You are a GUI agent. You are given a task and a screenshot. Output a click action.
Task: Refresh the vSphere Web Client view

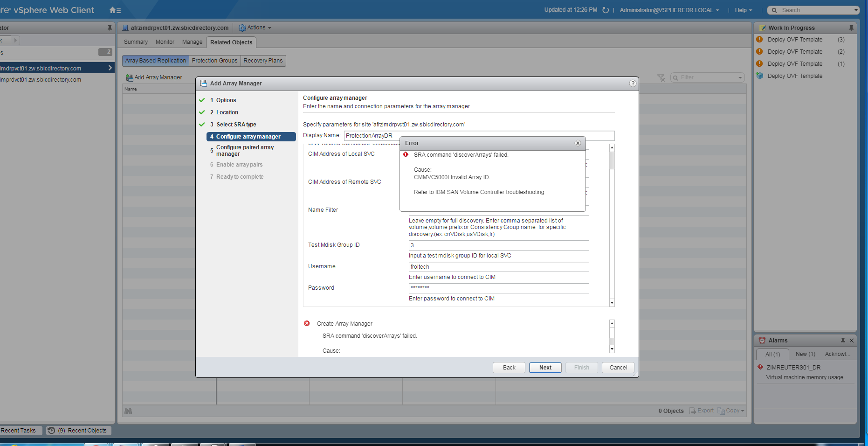point(606,10)
